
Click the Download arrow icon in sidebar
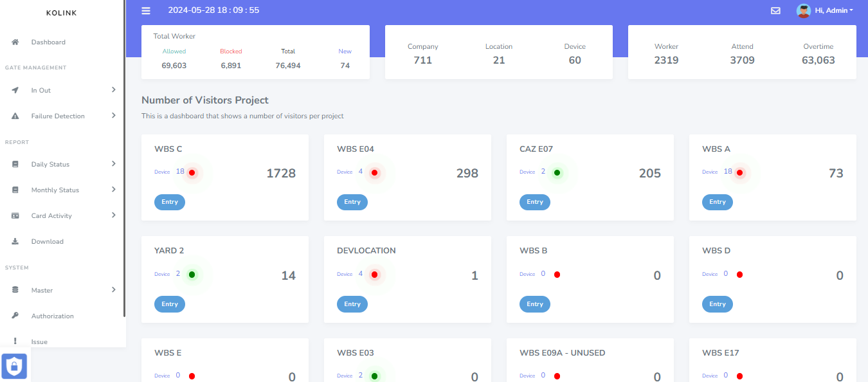15,241
